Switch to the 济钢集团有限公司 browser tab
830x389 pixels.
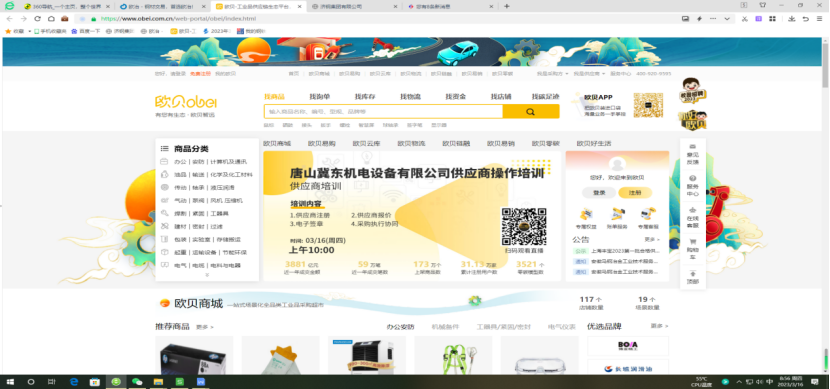(354, 6)
